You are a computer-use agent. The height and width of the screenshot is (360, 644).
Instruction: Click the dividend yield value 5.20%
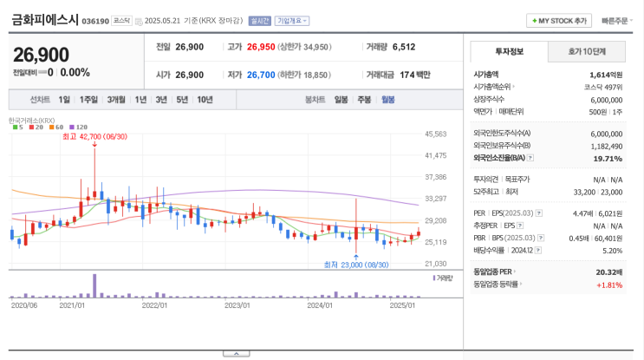click(613, 251)
